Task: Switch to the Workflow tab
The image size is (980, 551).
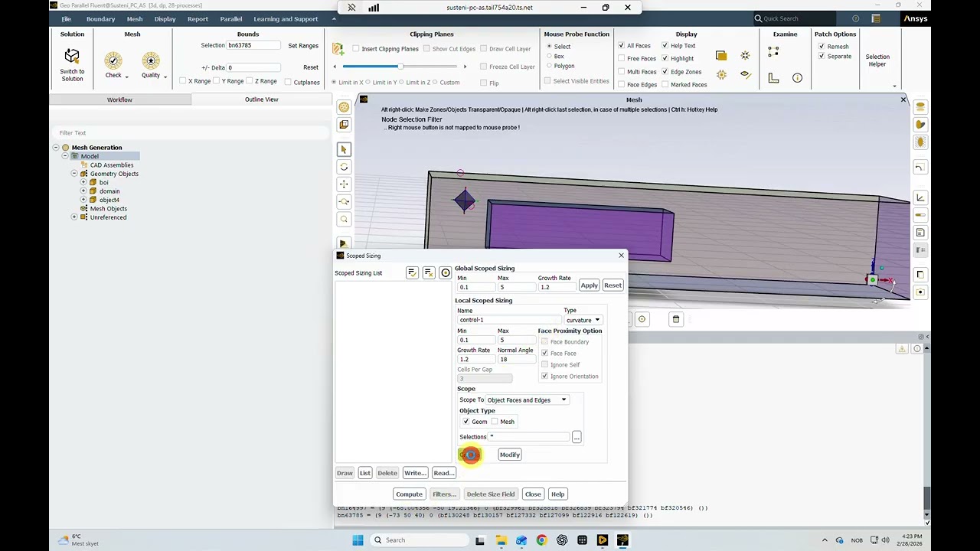Action: (119, 99)
